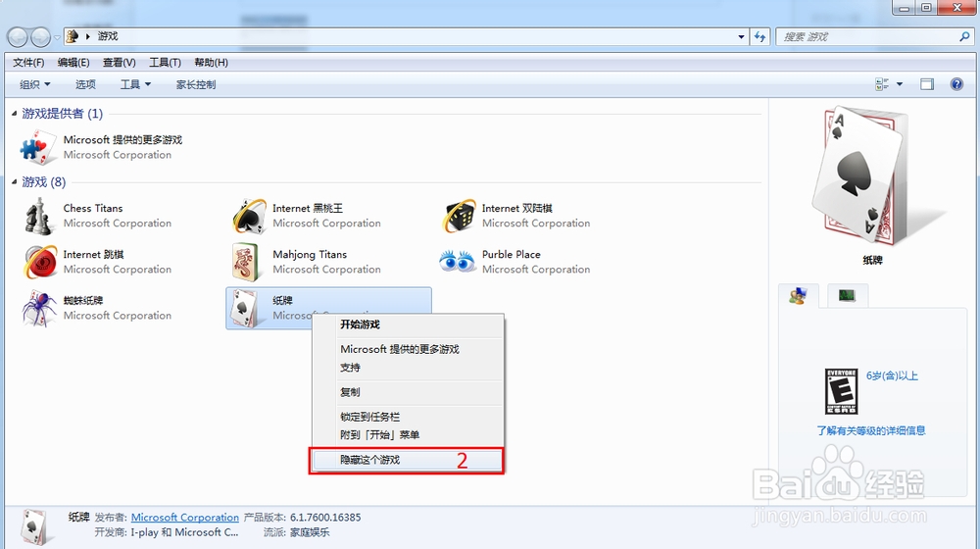Click the refresh button beside the address bar

point(759,37)
